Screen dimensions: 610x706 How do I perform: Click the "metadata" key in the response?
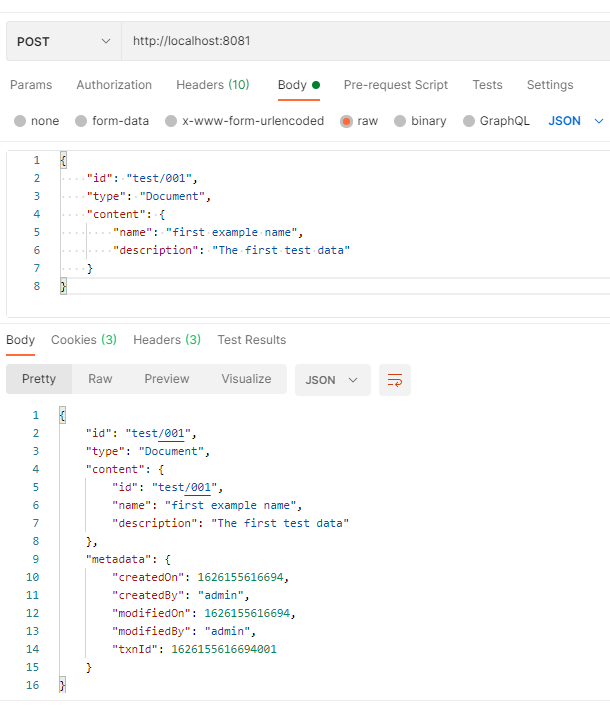[x=118, y=559]
